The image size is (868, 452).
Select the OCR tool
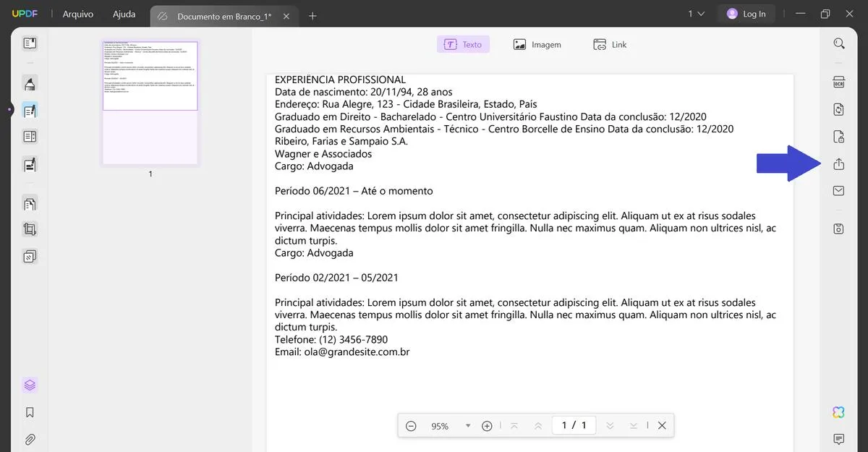click(838, 82)
